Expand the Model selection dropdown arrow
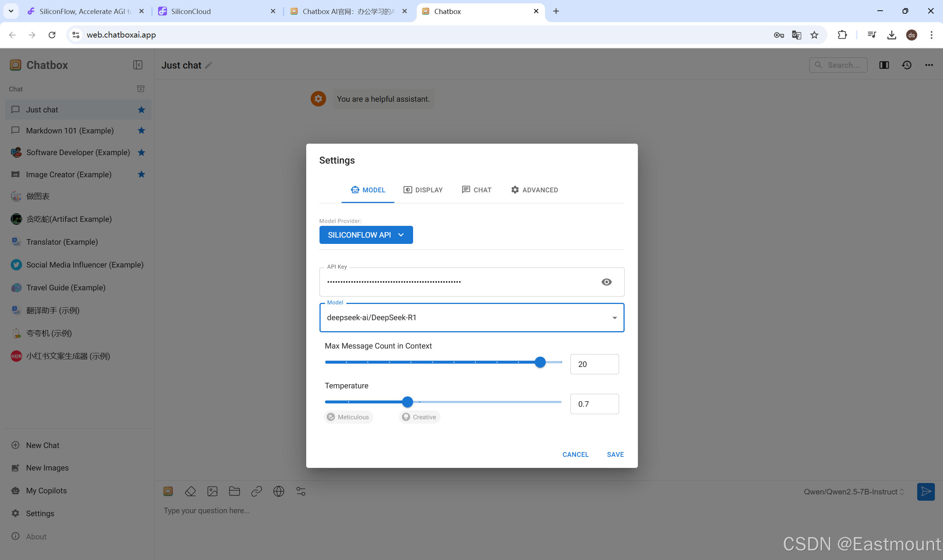 (x=614, y=318)
